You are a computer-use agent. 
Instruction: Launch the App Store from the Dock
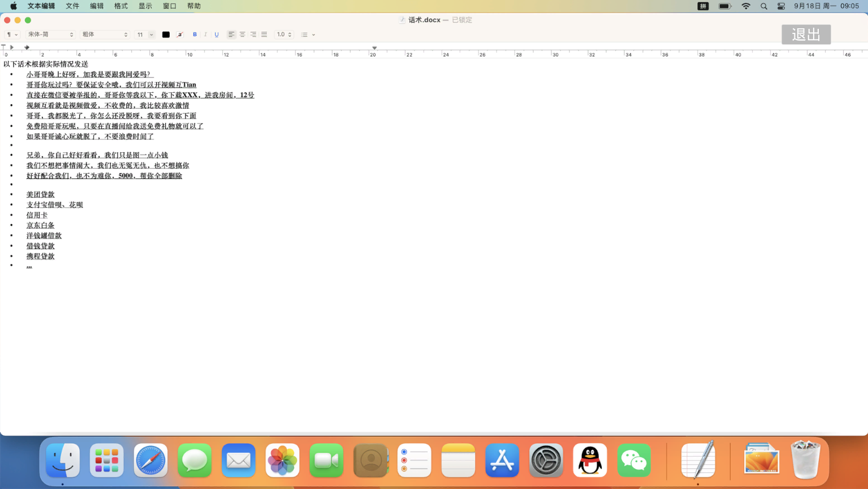(502, 460)
